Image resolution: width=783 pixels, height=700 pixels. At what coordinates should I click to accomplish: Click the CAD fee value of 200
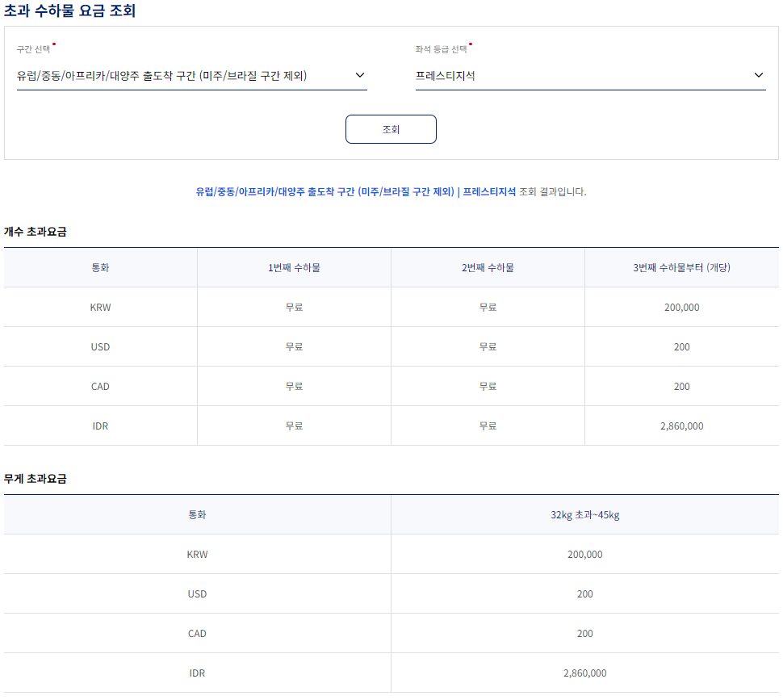tap(682, 386)
